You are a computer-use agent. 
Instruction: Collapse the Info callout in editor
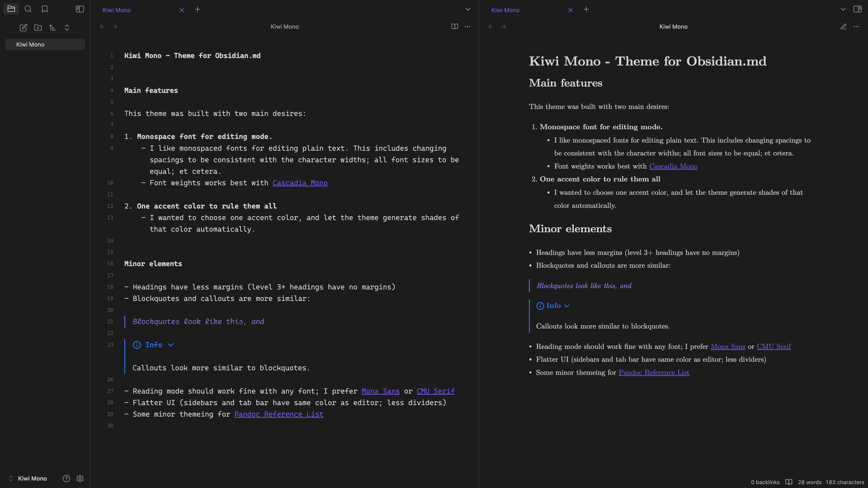(171, 345)
